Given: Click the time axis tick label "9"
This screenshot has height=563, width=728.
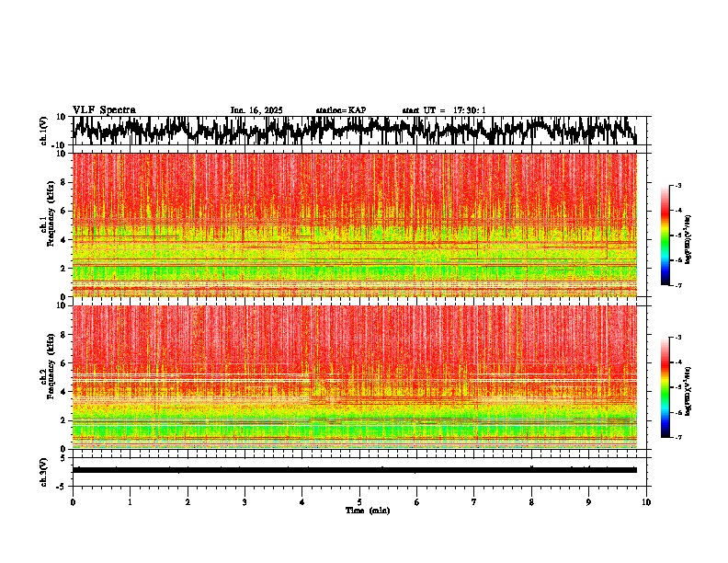Looking at the screenshot, I should click(x=588, y=502).
